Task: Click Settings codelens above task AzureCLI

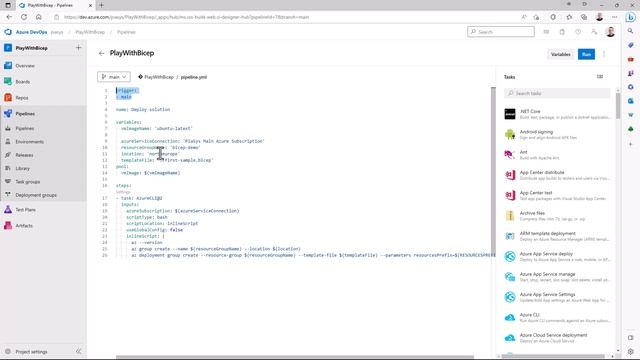Action: point(123,192)
